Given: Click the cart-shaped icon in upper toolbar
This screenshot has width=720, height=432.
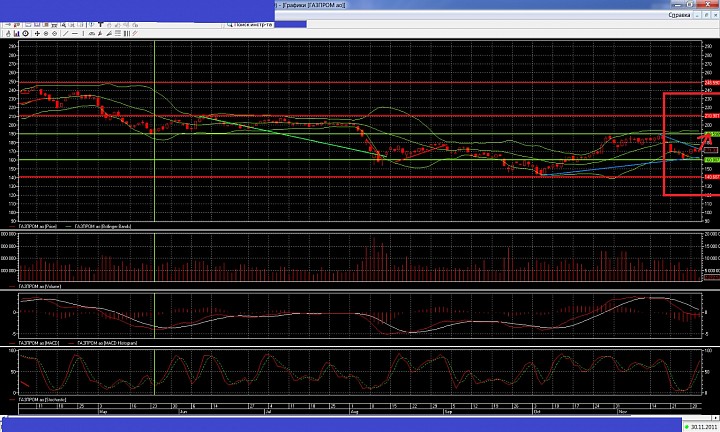Looking at the screenshot, I should point(54,25).
